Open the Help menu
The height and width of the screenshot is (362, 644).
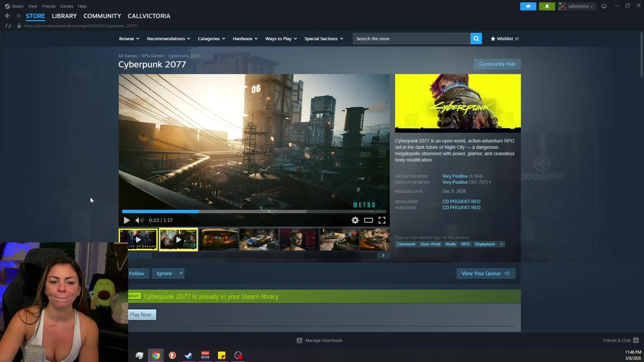click(82, 6)
